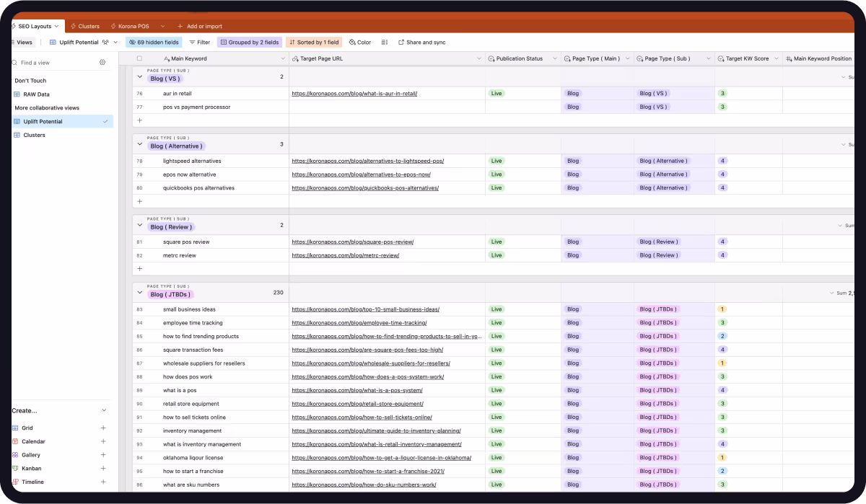Open the 69 hidden fields panel
Image resolution: width=866 pixels, height=504 pixels.
point(153,43)
